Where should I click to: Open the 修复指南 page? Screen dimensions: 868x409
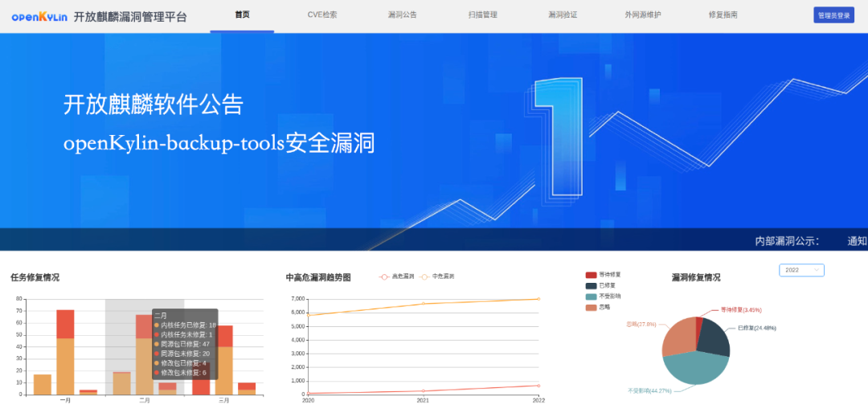coord(723,14)
